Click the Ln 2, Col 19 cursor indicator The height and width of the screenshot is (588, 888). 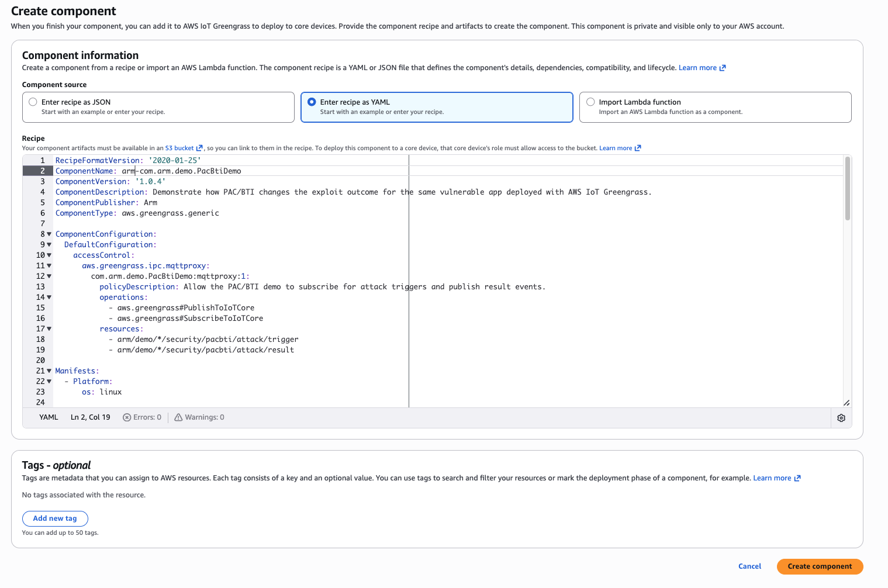click(x=91, y=417)
